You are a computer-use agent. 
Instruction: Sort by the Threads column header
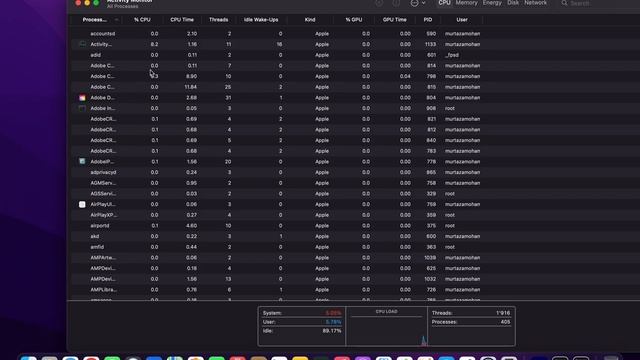click(x=218, y=20)
